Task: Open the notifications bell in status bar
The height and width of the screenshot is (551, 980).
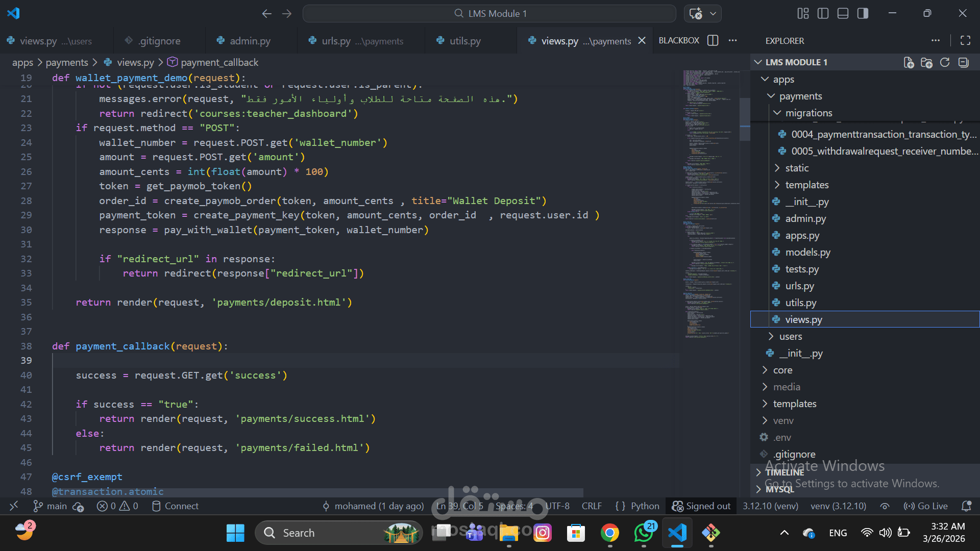Action: [966, 506]
